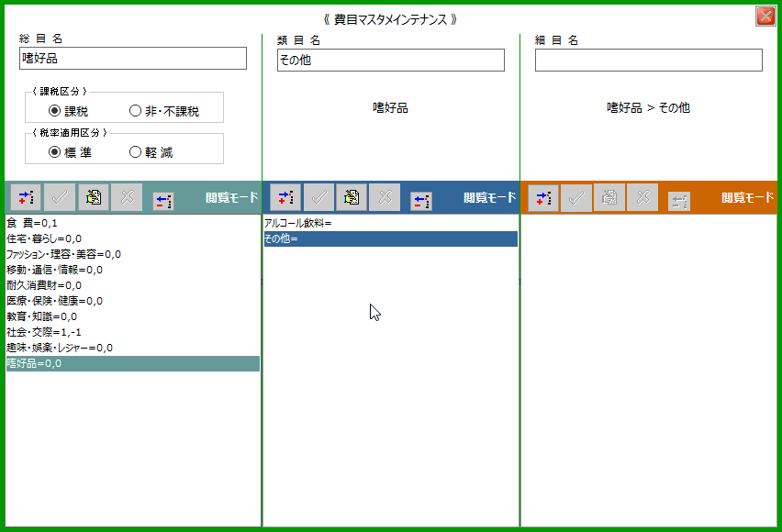The width and height of the screenshot is (782, 532).
Task: Click edit-note icon in 細目 toolbar
Action: pyautogui.click(x=609, y=197)
